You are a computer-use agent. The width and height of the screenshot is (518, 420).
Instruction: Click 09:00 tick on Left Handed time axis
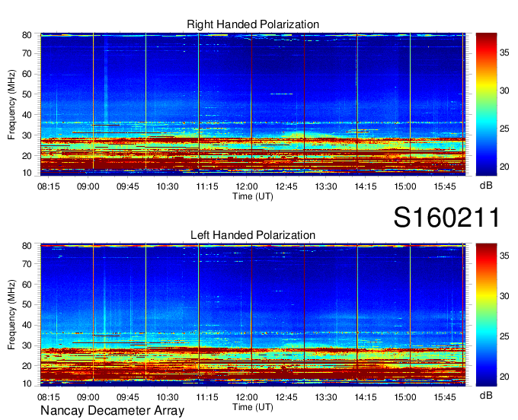coord(88,397)
